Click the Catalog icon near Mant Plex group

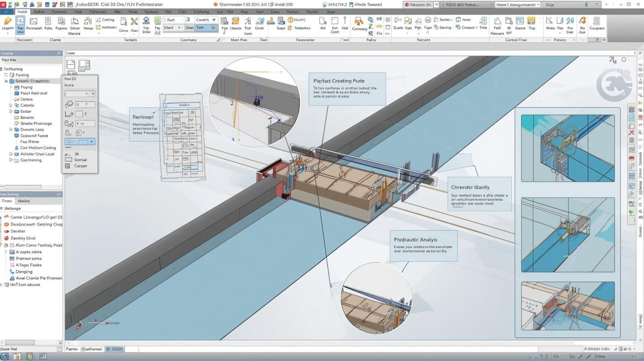[260, 22]
